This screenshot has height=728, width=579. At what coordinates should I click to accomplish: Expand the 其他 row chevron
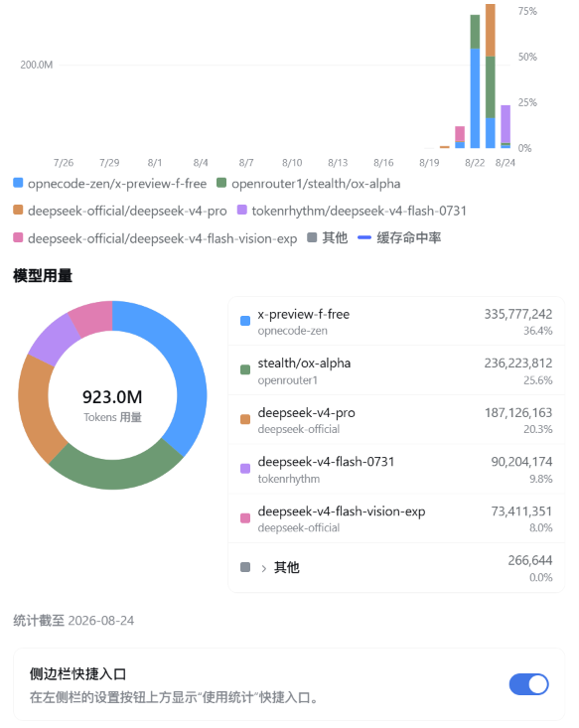click(x=264, y=568)
